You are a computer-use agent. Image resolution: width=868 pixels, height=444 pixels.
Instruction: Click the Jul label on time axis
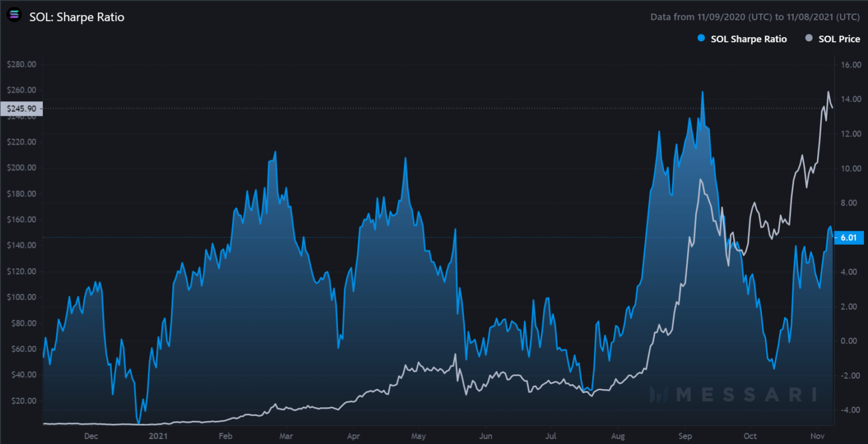(x=550, y=436)
